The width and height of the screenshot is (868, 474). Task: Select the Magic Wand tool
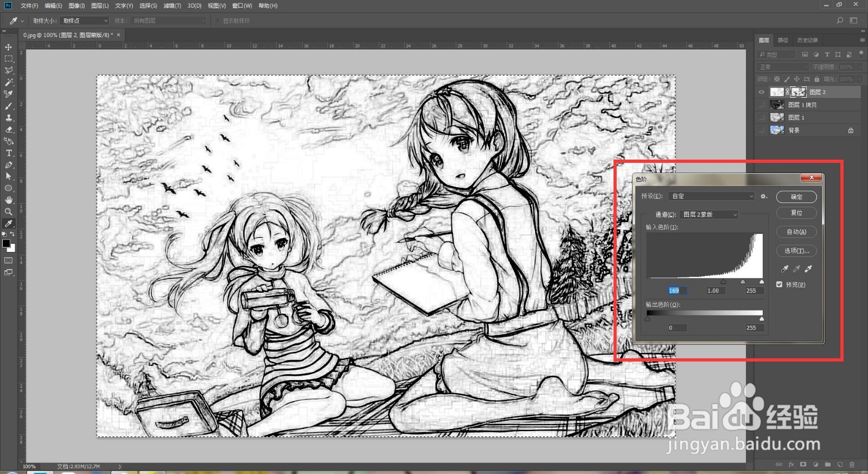[9, 83]
